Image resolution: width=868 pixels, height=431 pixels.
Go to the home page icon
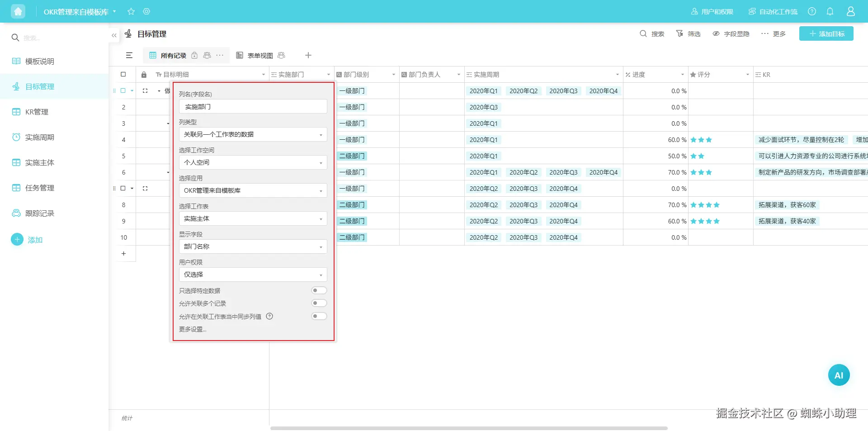tap(18, 11)
